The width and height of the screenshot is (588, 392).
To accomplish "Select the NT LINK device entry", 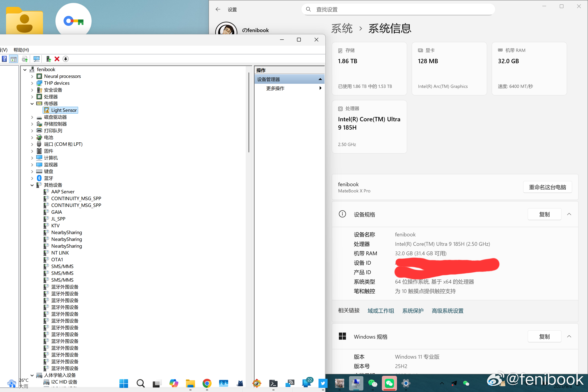I will click(x=60, y=253).
